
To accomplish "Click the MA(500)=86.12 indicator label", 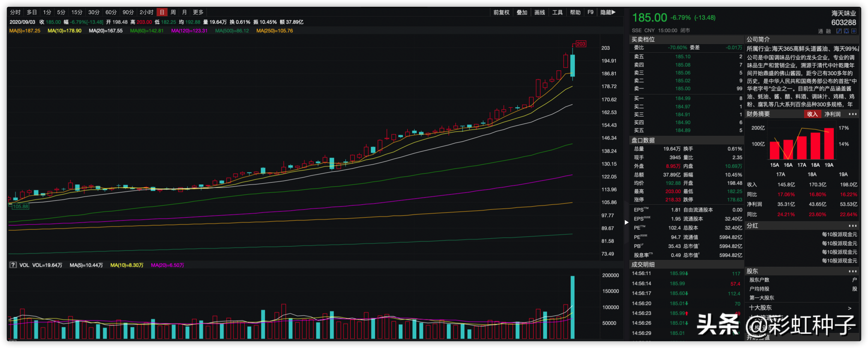I will click(232, 31).
